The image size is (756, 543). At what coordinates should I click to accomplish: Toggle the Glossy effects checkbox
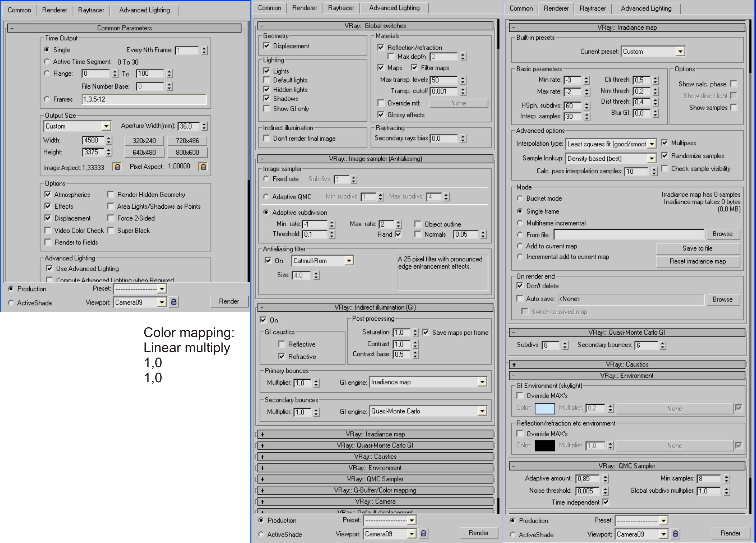[x=381, y=115]
